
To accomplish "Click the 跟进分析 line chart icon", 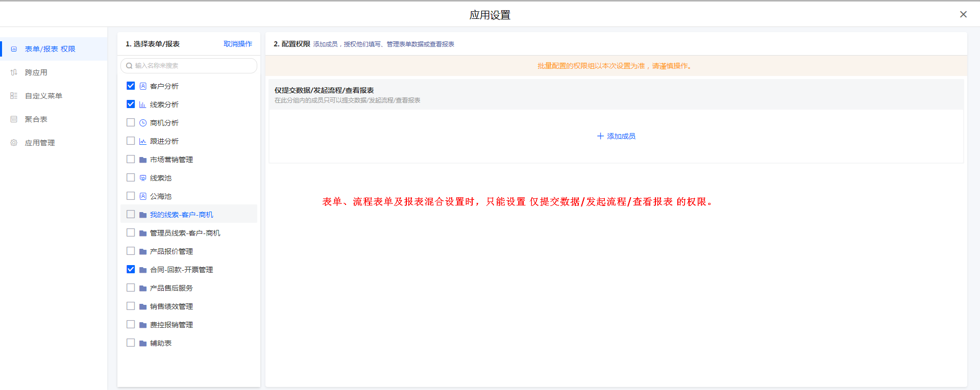I will 143,141.
